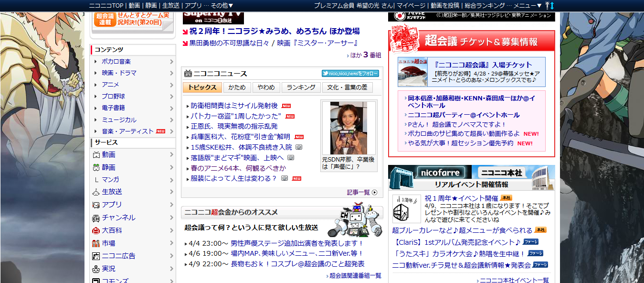
Task: Click the 静画 icon in services sidebar
Action: click(96, 167)
